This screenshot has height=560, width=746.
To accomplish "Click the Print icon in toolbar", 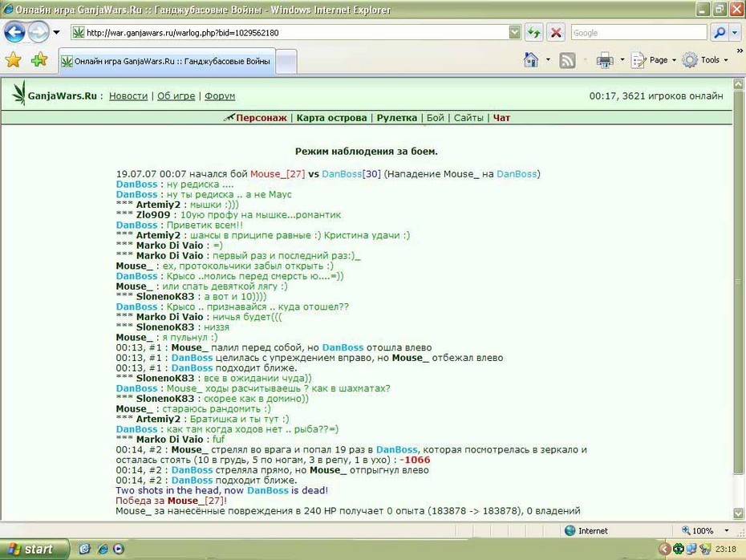I will [605, 60].
